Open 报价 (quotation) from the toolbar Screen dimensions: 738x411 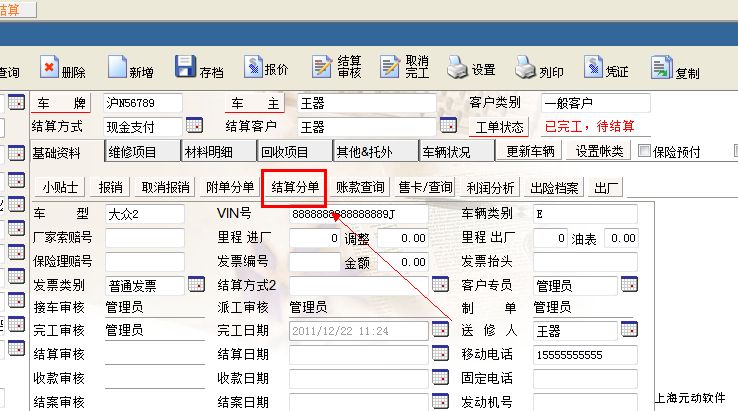250,68
